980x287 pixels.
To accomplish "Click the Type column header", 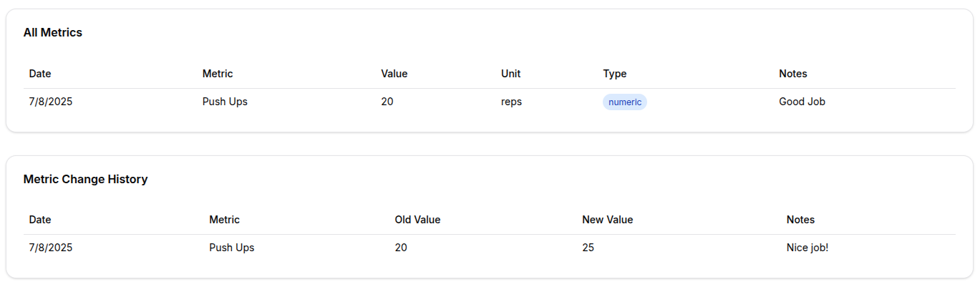I will (614, 74).
